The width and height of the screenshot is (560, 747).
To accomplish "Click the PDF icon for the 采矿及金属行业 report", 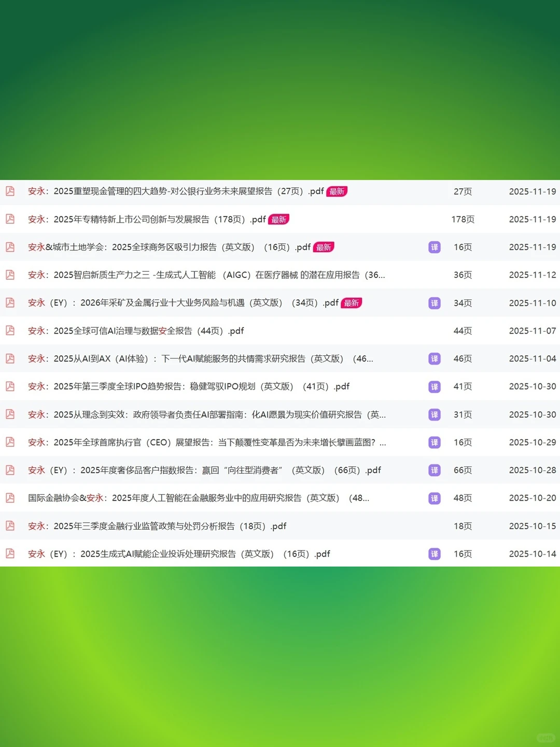I will tap(10, 303).
